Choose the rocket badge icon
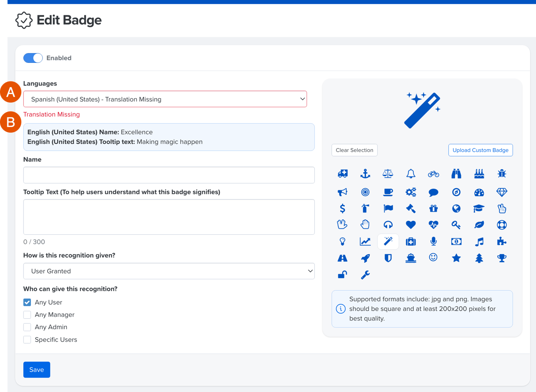Image resolution: width=536 pixels, height=392 pixels. point(365,258)
